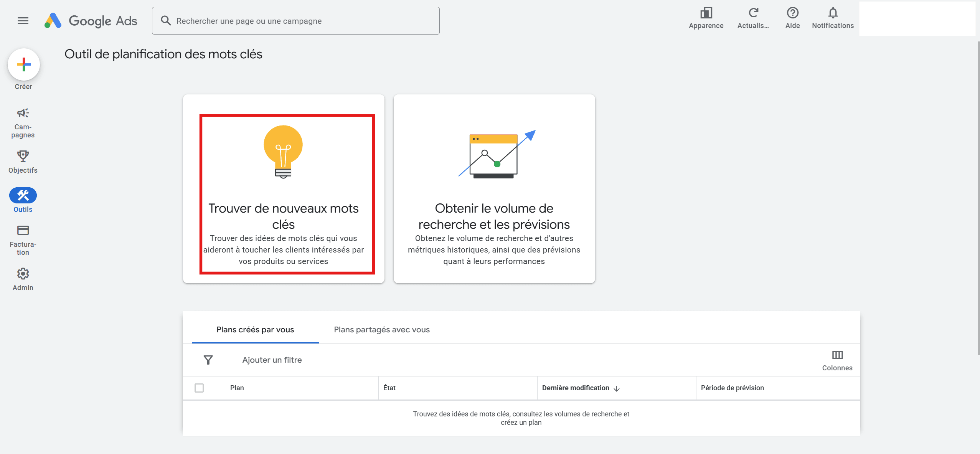Sort by Dernière modification column
Viewport: 980px width, 454px height.
pos(576,388)
